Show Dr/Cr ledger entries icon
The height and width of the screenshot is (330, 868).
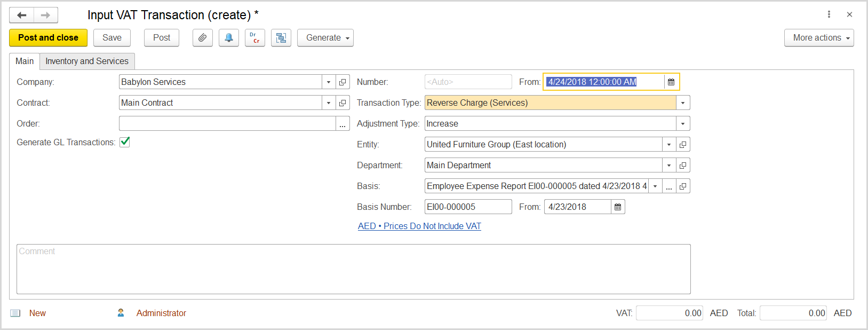click(x=255, y=38)
